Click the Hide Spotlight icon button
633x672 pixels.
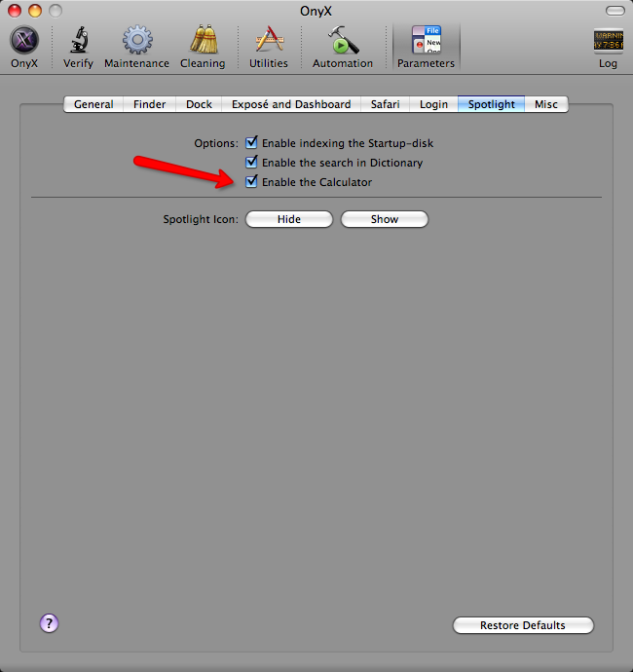click(289, 219)
